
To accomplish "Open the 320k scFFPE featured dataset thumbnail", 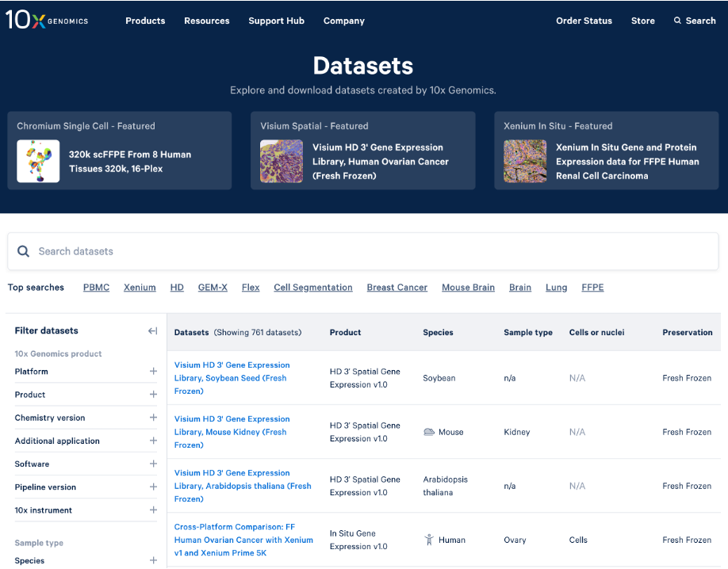I will 38,162.
